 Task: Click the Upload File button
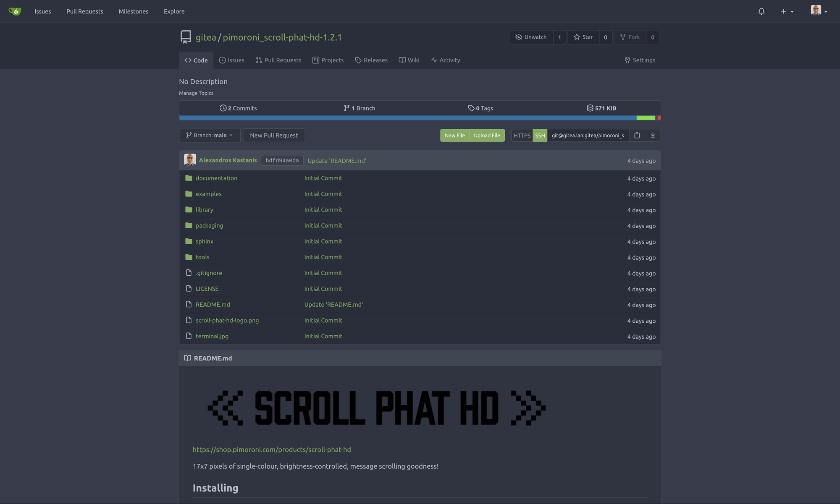[x=487, y=135]
